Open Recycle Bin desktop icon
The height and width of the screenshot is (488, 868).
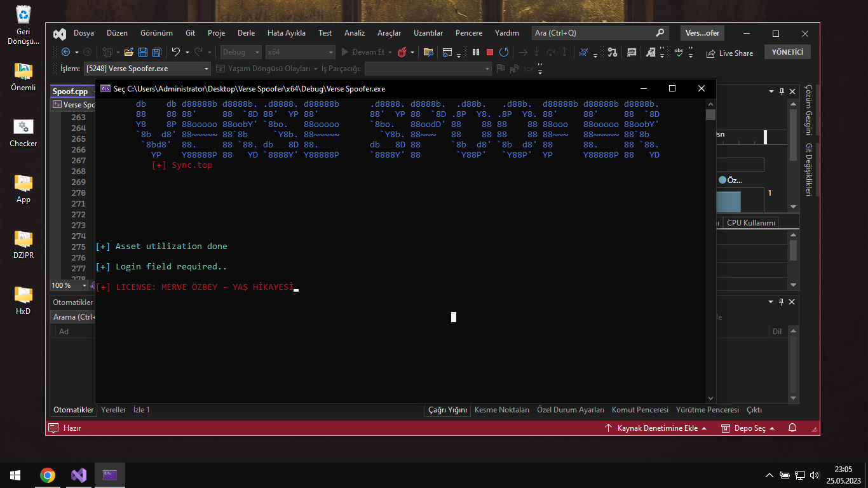pyautogui.click(x=23, y=26)
